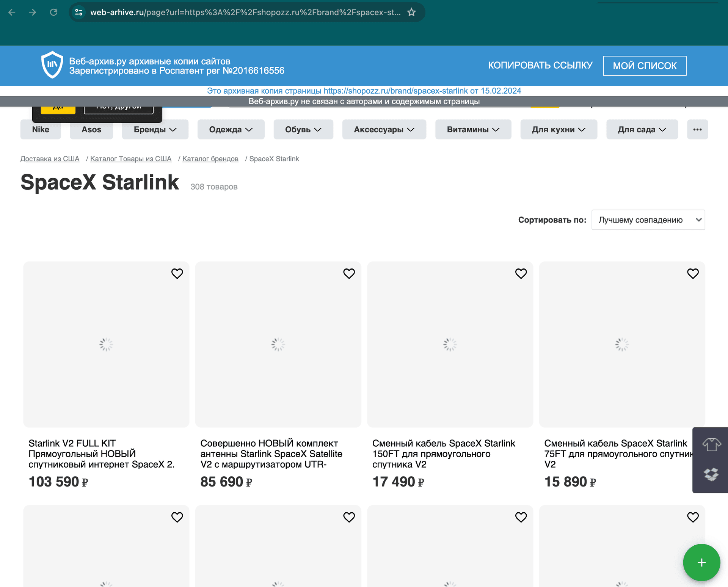This screenshot has height=587, width=728.
Task: Open the 85 690 ₽ Starlink antenna kit thumbnail
Action: pyautogui.click(x=278, y=344)
